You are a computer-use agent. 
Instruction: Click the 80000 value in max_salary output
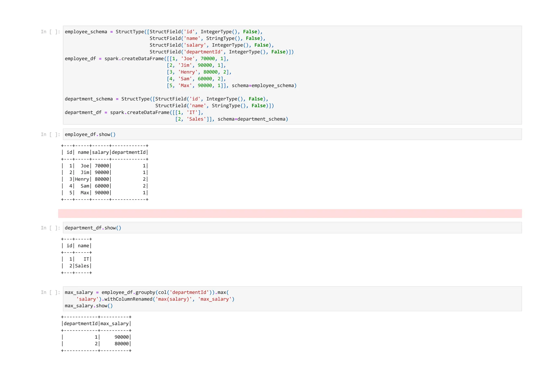pyautogui.click(x=122, y=344)
